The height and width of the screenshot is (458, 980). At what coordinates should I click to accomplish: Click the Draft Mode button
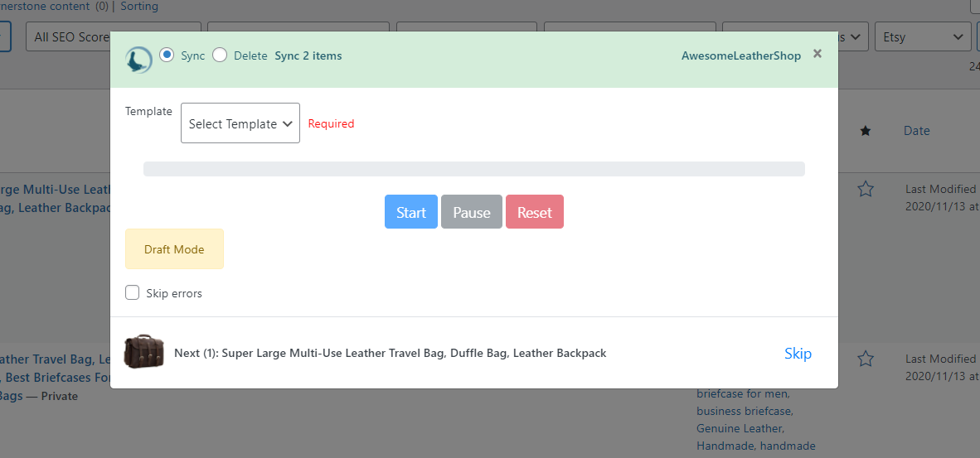click(x=174, y=249)
